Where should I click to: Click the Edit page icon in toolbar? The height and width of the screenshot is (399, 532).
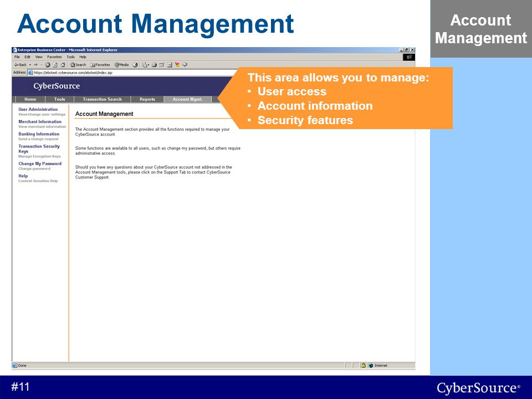pos(161,65)
